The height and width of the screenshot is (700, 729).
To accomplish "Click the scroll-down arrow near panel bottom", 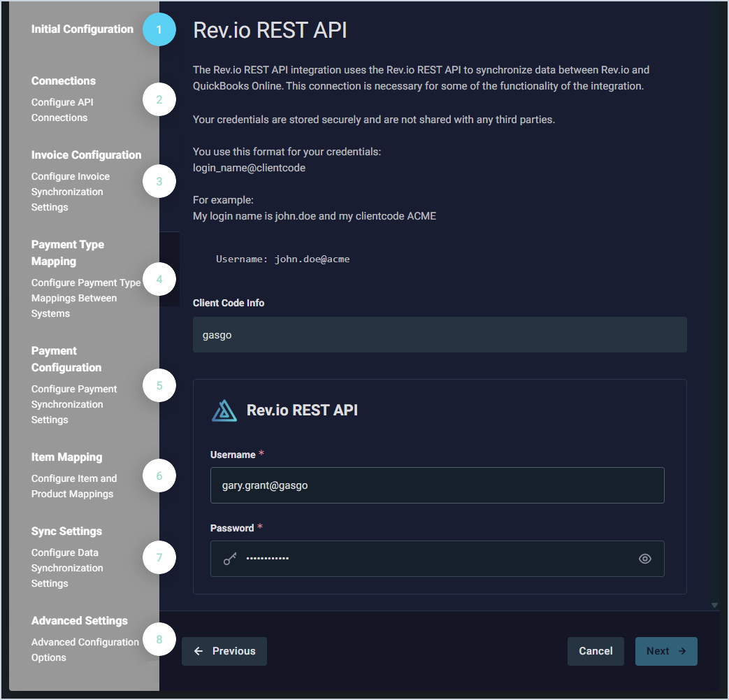I will [x=714, y=605].
